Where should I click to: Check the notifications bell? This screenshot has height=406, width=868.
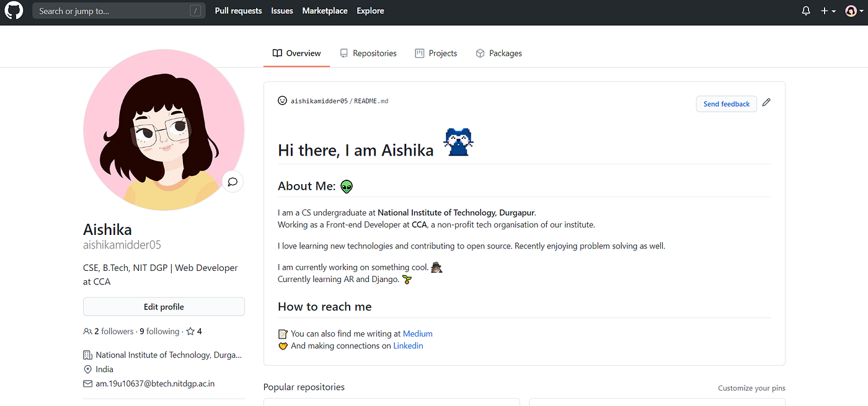click(x=806, y=11)
